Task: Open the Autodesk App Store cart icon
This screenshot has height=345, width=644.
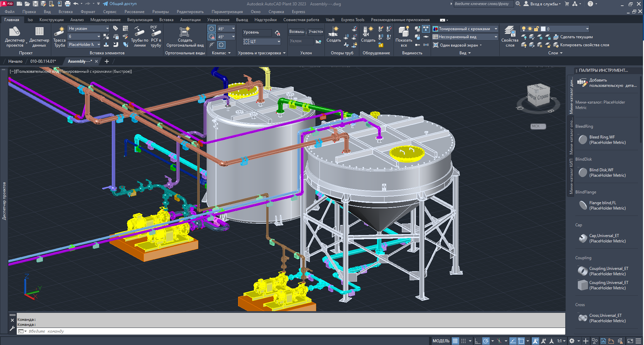Action: [x=567, y=4]
